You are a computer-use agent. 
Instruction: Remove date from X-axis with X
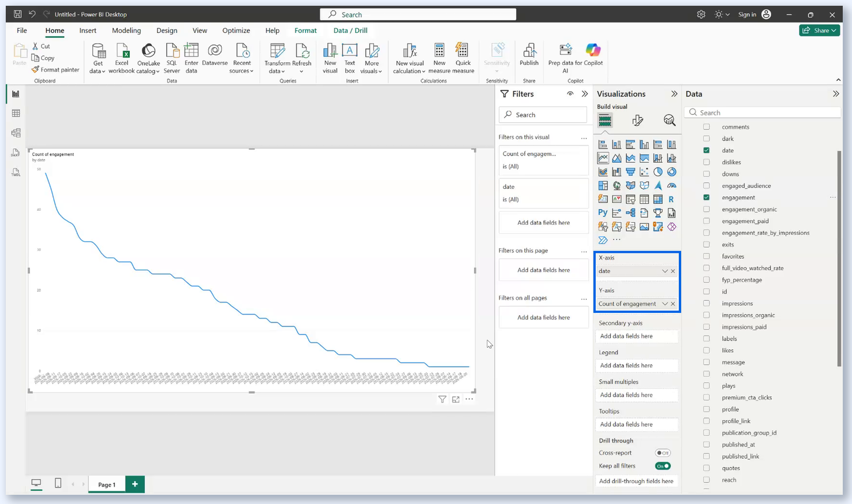point(673,271)
